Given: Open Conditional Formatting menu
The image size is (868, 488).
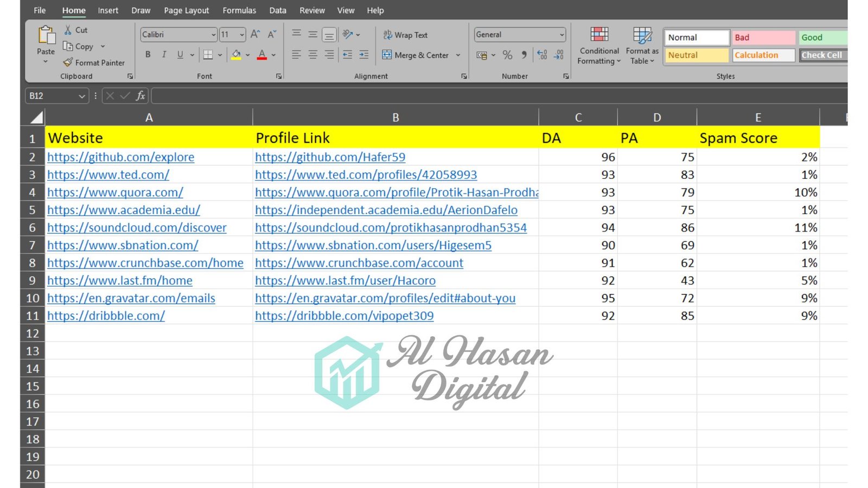Looking at the screenshot, I should click(x=599, y=46).
